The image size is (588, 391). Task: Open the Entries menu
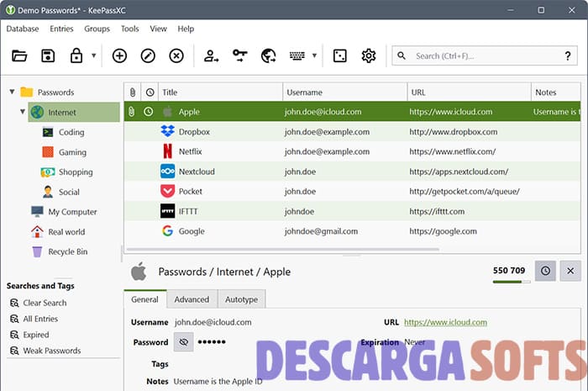point(61,29)
